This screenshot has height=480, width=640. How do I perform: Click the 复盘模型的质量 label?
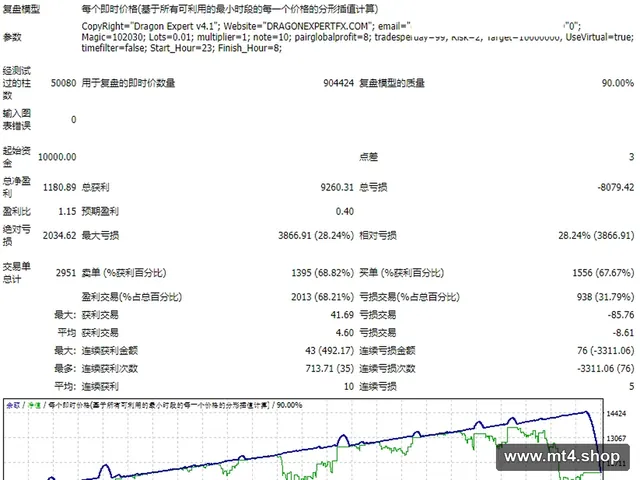coord(392,83)
